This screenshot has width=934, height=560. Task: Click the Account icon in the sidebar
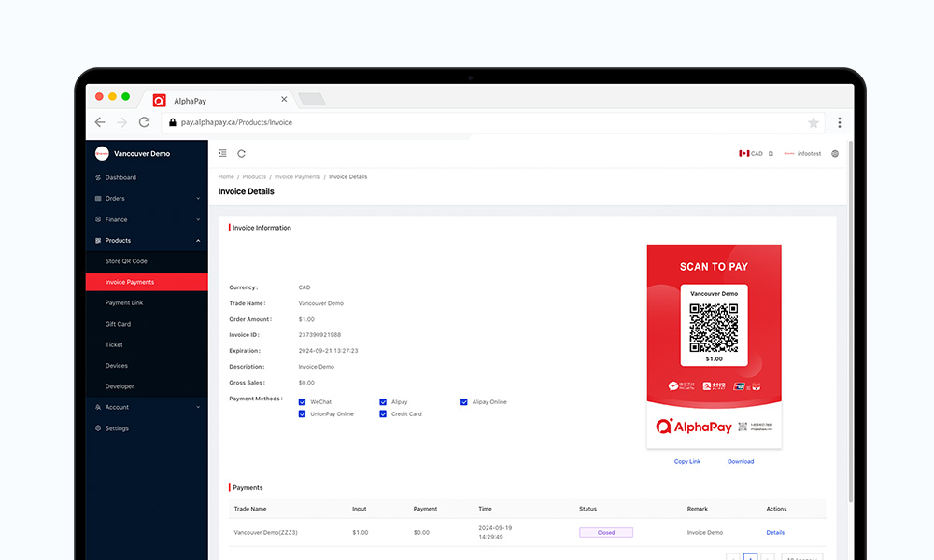click(98, 407)
